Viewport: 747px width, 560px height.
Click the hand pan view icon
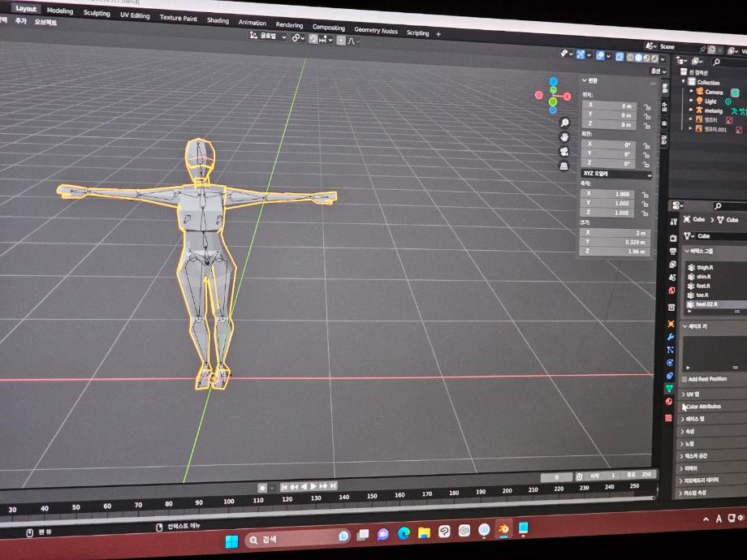[564, 137]
